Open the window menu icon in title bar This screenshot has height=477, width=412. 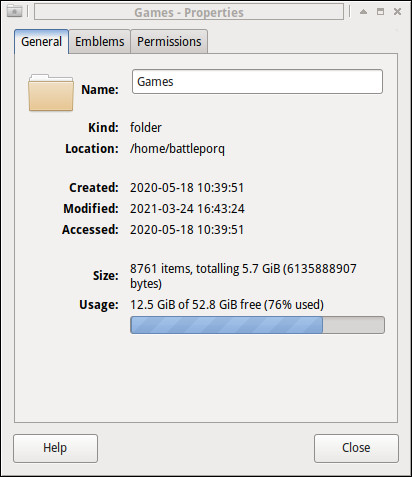[x=14, y=12]
